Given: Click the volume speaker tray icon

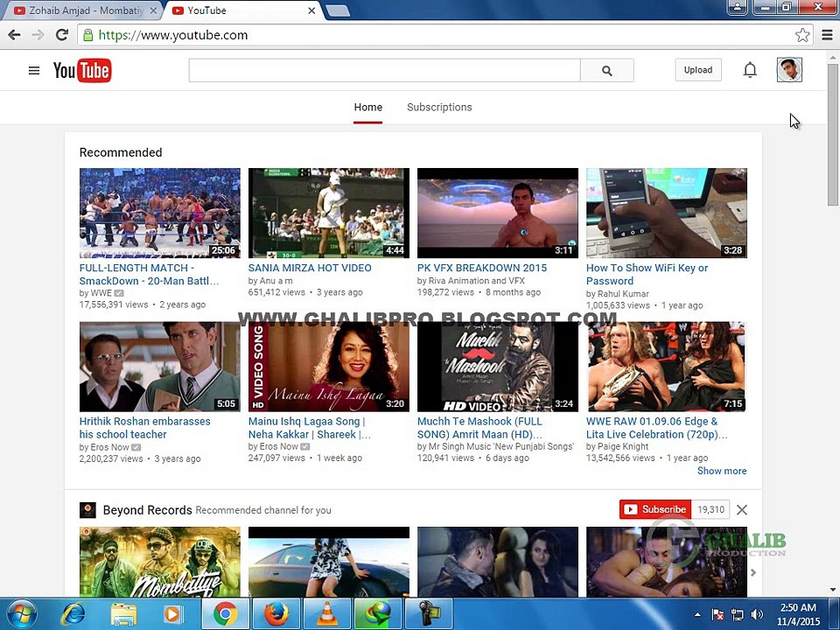Looking at the screenshot, I should [757, 614].
